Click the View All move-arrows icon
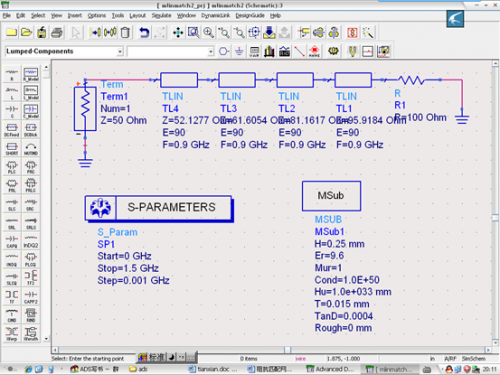 (178, 32)
